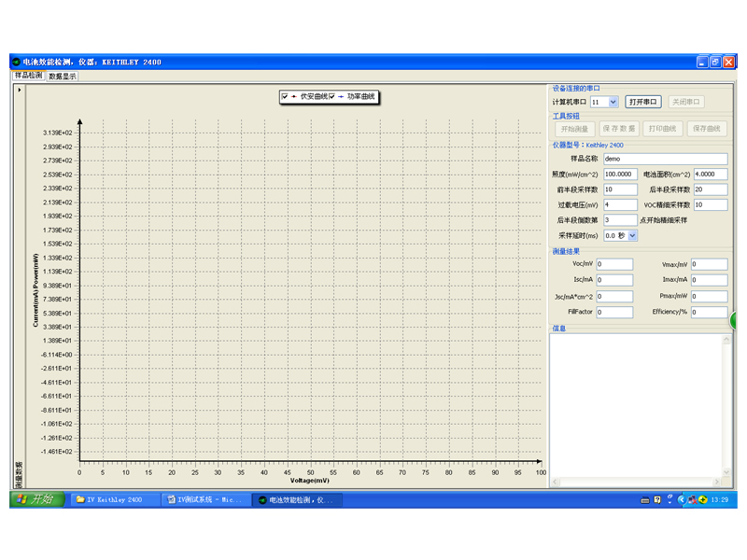Toggle the 功率曲线 curve checkbox

pyautogui.click(x=331, y=96)
